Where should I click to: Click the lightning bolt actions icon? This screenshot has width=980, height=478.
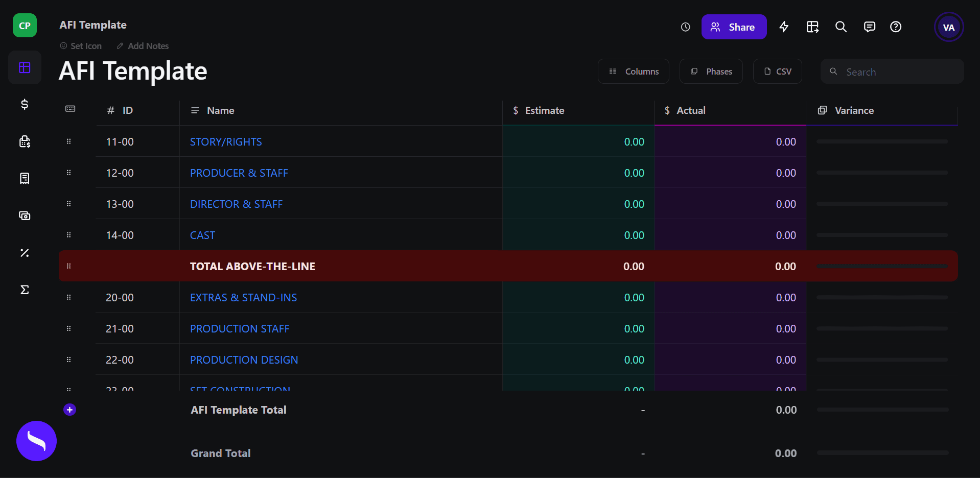point(784,27)
